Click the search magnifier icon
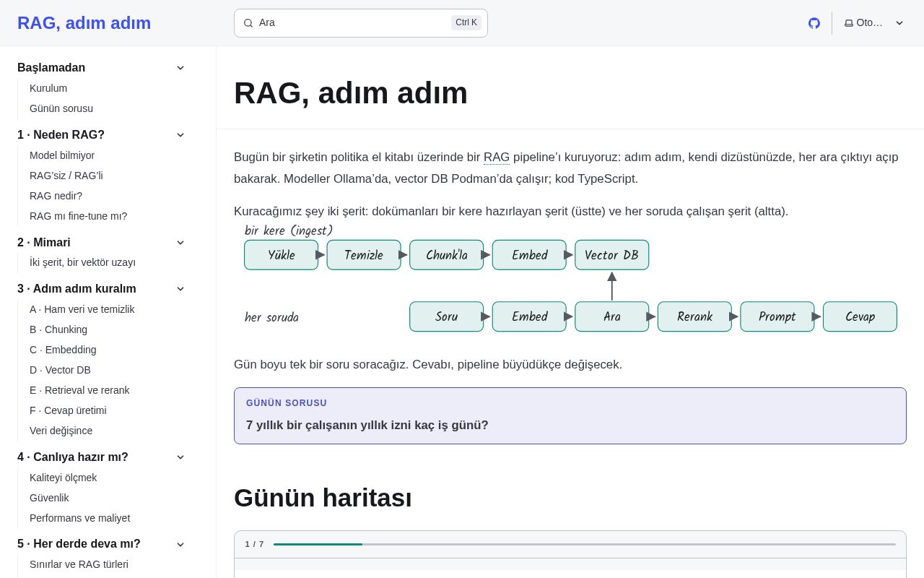The height and width of the screenshot is (578, 924). pyautogui.click(x=248, y=23)
